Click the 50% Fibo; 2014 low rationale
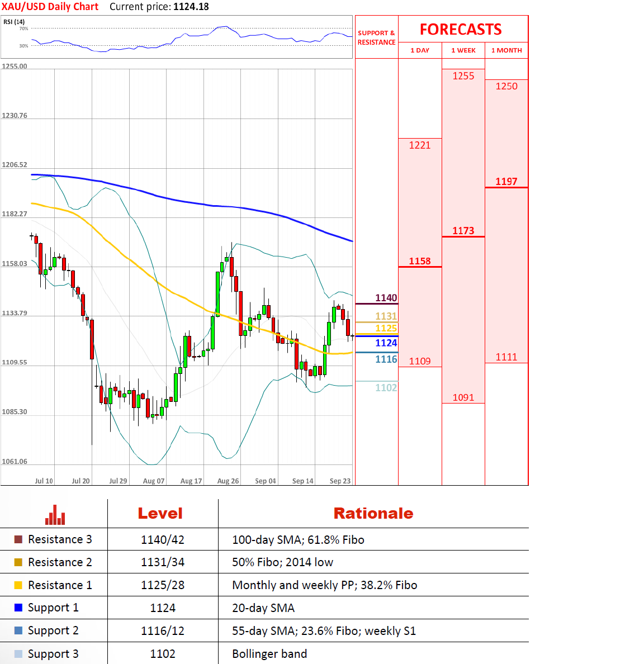 [283, 562]
